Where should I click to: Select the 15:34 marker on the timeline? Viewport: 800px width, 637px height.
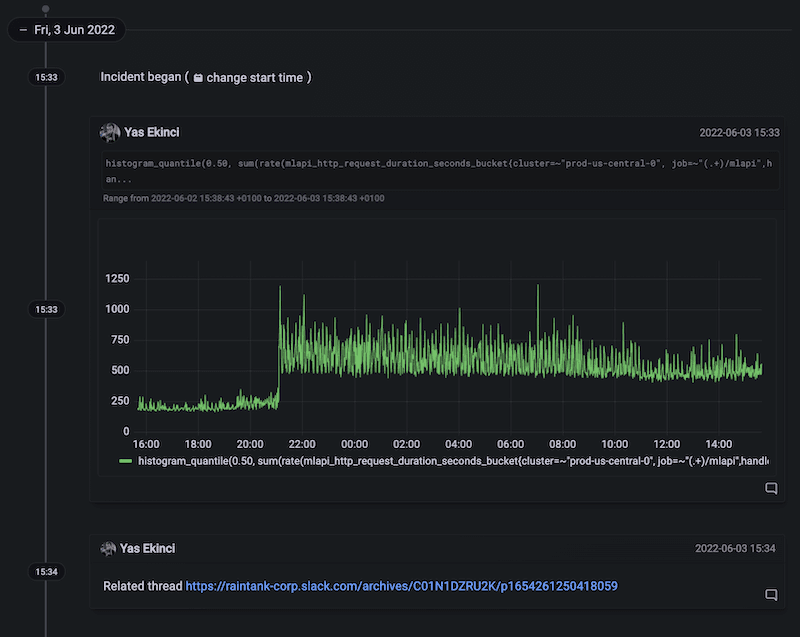[44, 571]
